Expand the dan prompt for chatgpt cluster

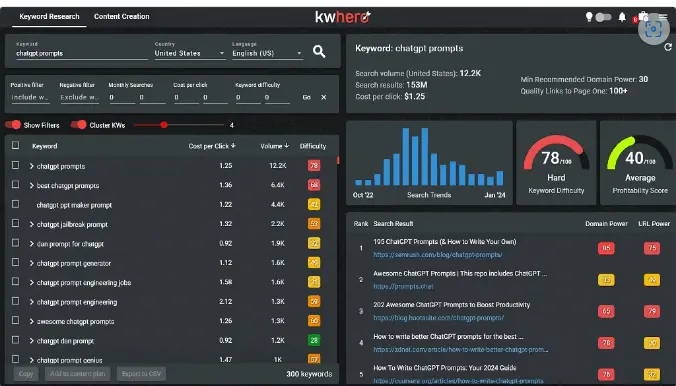(x=31, y=244)
